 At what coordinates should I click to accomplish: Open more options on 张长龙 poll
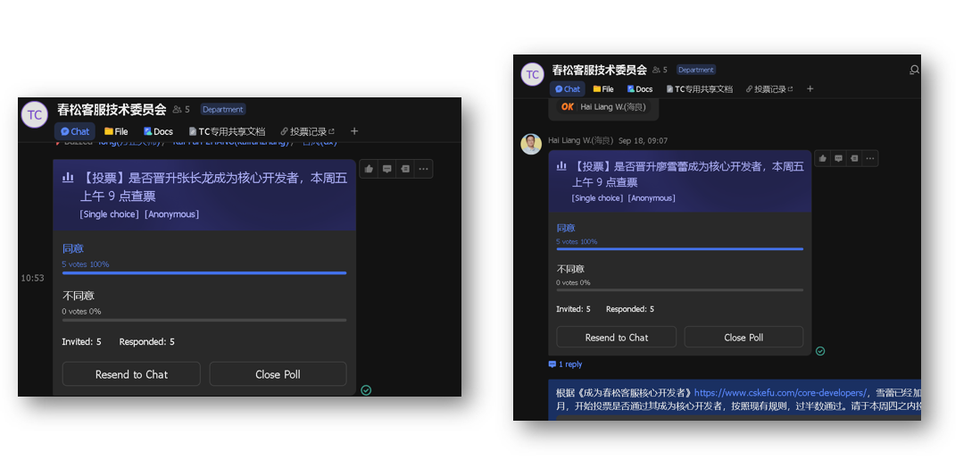(423, 169)
